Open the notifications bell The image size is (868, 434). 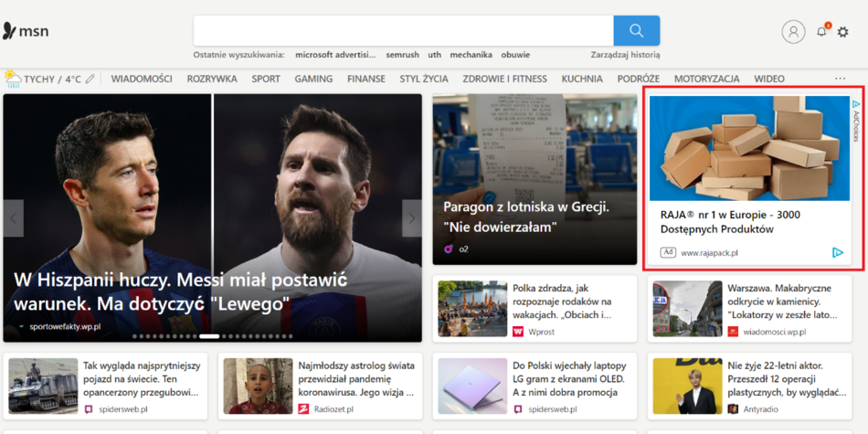point(821,31)
